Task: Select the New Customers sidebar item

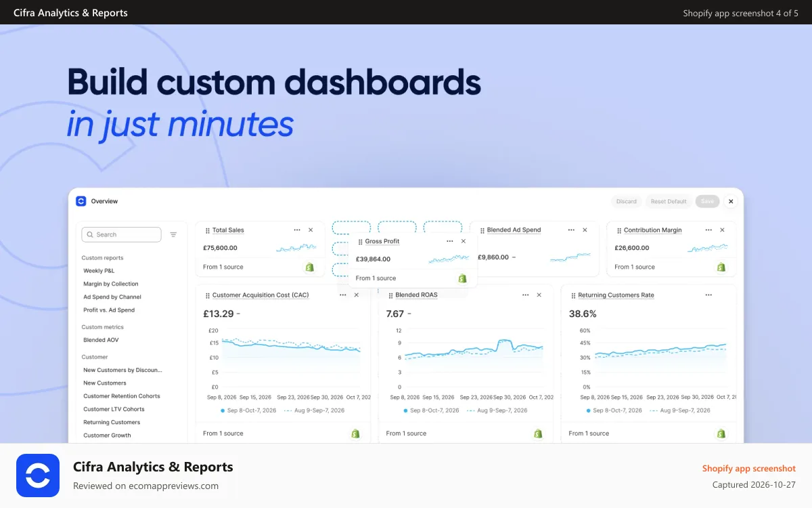Action: pyautogui.click(x=105, y=383)
